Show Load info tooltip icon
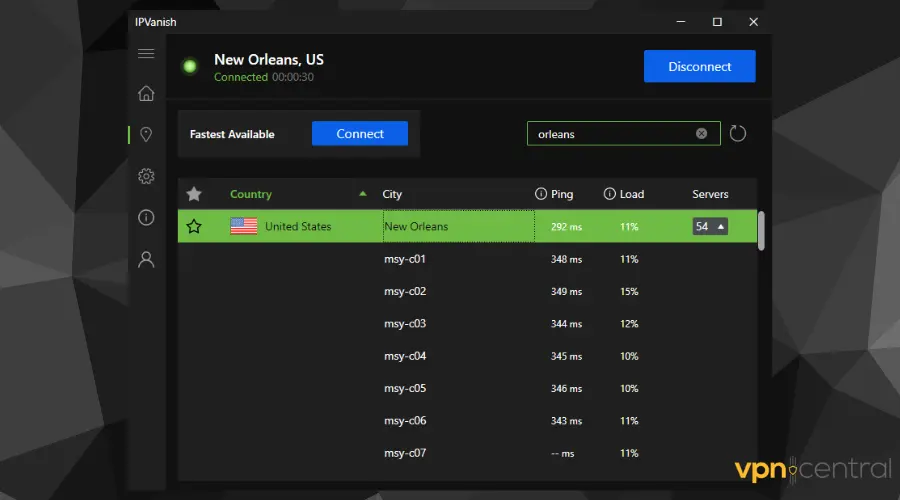Image resolution: width=900 pixels, height=500 pixels. pyautogui.click(x=610, y=194)
